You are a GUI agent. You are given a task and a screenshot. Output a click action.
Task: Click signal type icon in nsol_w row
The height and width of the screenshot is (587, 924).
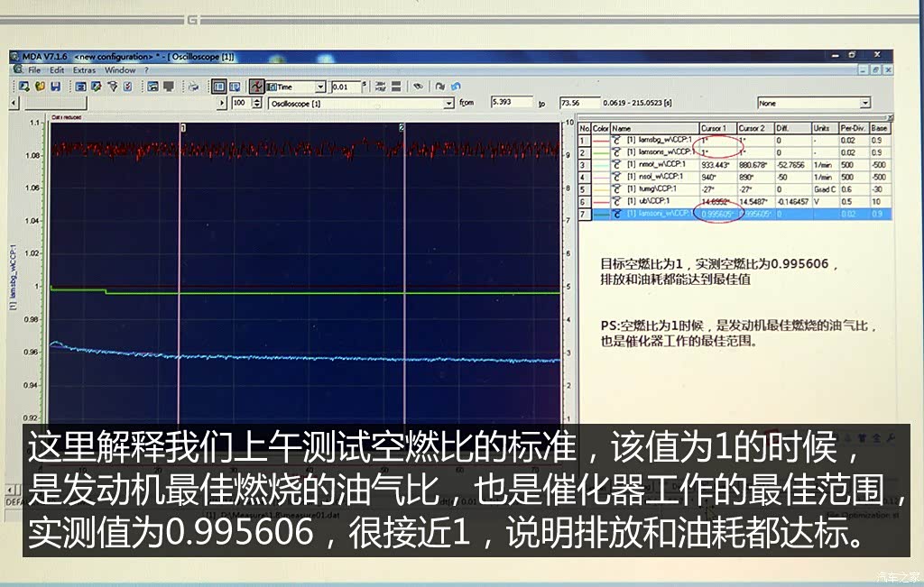click(x=617, y=177)
